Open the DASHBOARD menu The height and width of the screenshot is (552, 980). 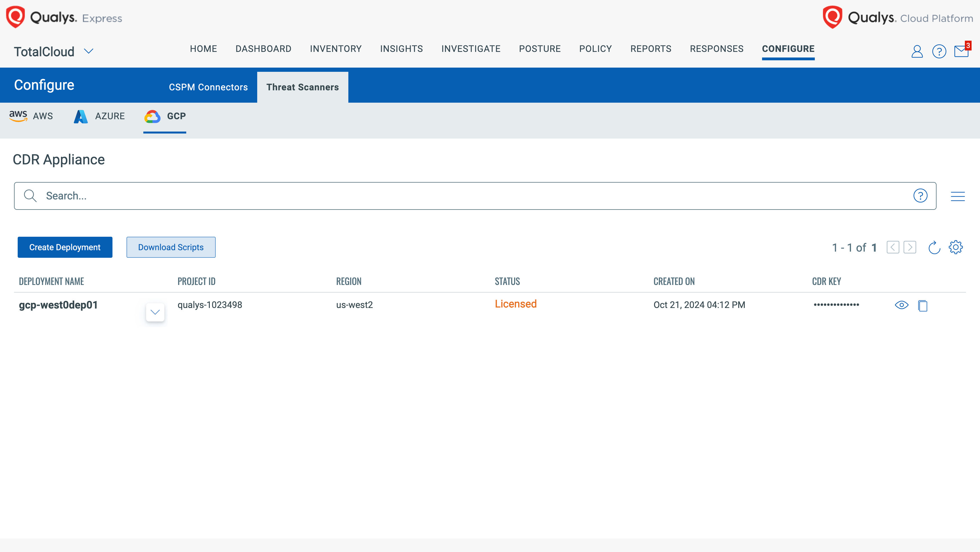click(x=263, y=49)
